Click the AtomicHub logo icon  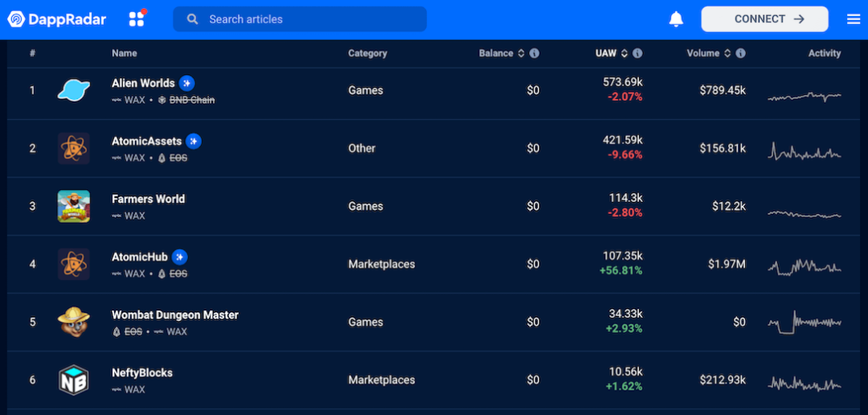(74, 264)
